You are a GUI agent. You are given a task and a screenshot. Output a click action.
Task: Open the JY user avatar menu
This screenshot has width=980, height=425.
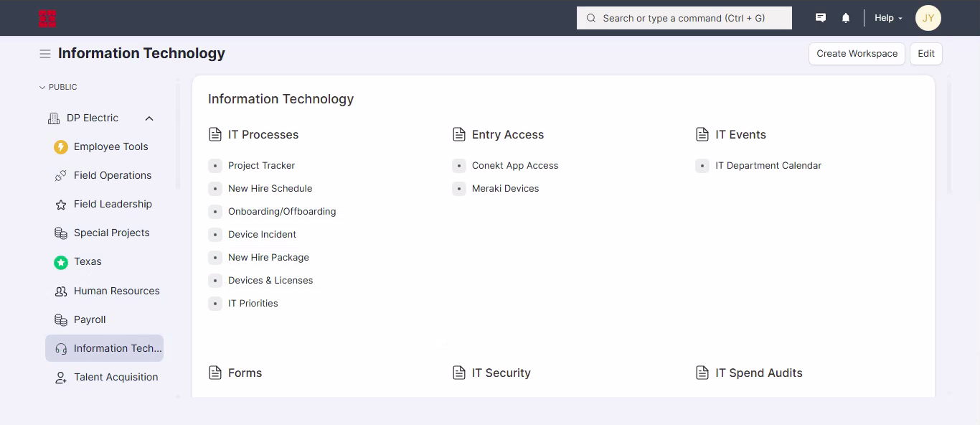click(928, 18)
